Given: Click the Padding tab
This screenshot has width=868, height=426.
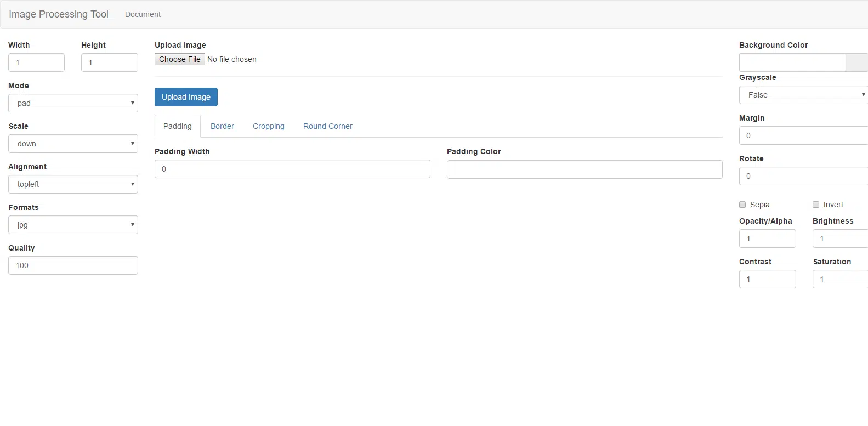Looking at the screenshot, I should pyautogui.click(x=178, y=126).
